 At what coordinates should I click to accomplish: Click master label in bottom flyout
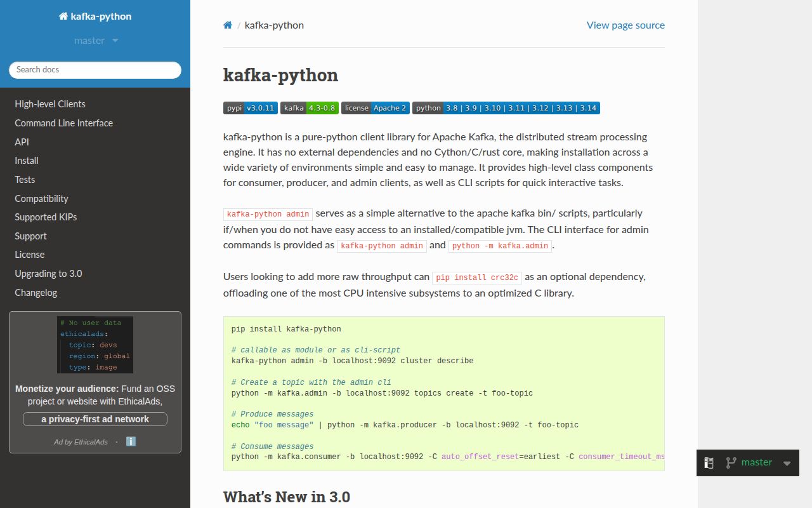pyautogui.click(x=757, y=462)
